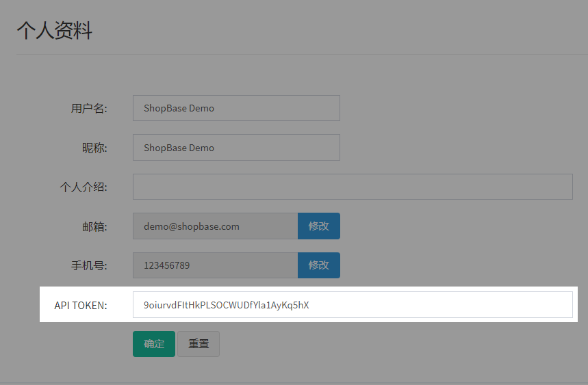The width and height of the screenshot is (588, 385).
Task: Click the 个人资料 page heading
Action: point(54,31)
